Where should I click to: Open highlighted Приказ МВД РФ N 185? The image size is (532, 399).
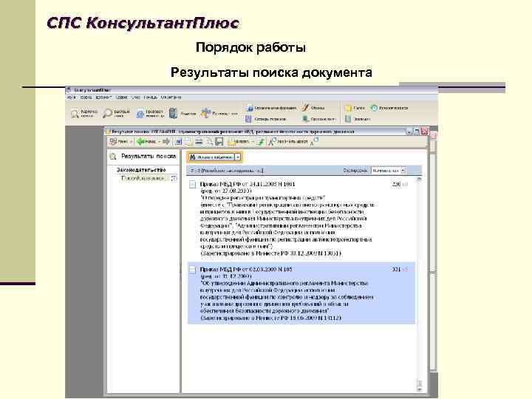point(246,270)
